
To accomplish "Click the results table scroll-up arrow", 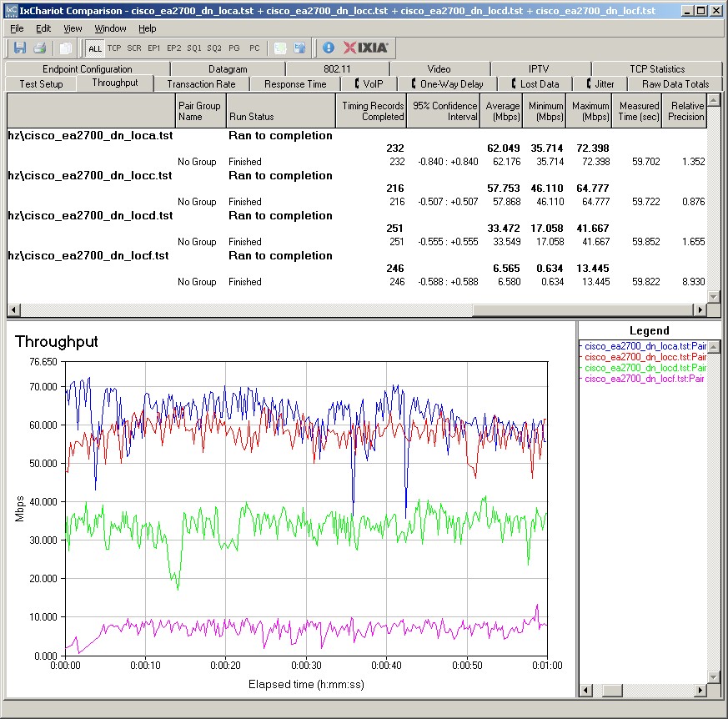I will [714, 99].
